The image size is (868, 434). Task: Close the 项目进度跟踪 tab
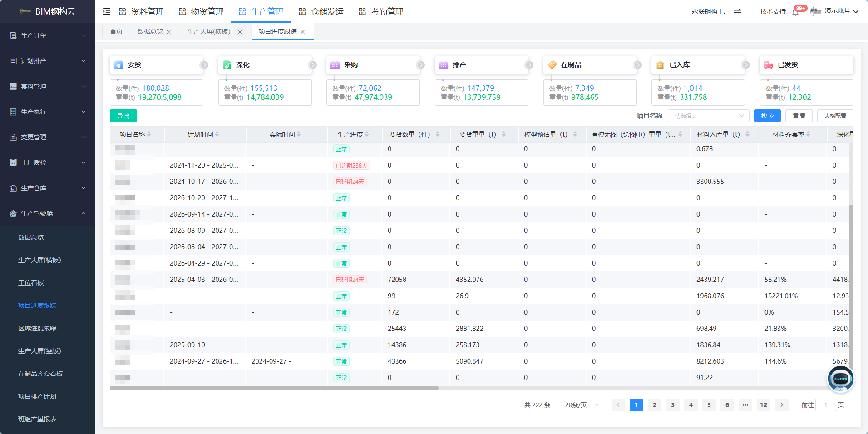click(x=303, y=32)
